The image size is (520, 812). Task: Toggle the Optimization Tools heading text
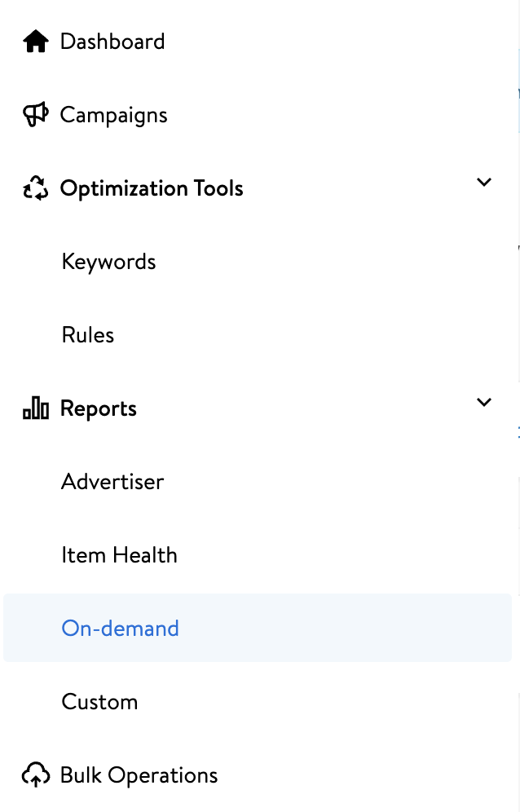(x=152, y=188)
